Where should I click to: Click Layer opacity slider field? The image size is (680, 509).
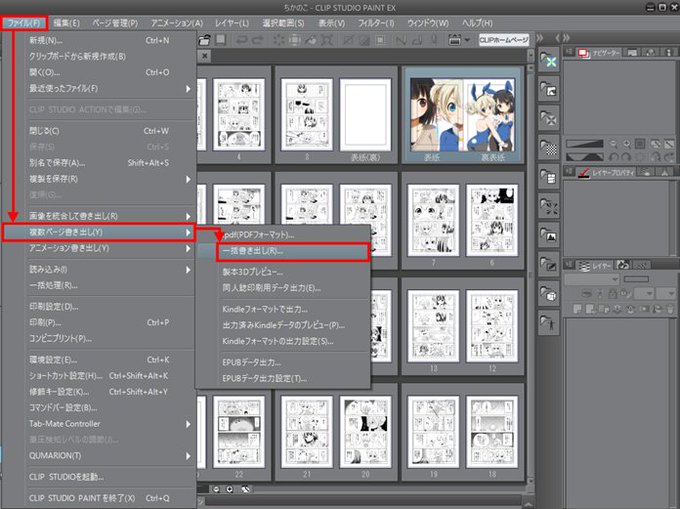(636, 280)
